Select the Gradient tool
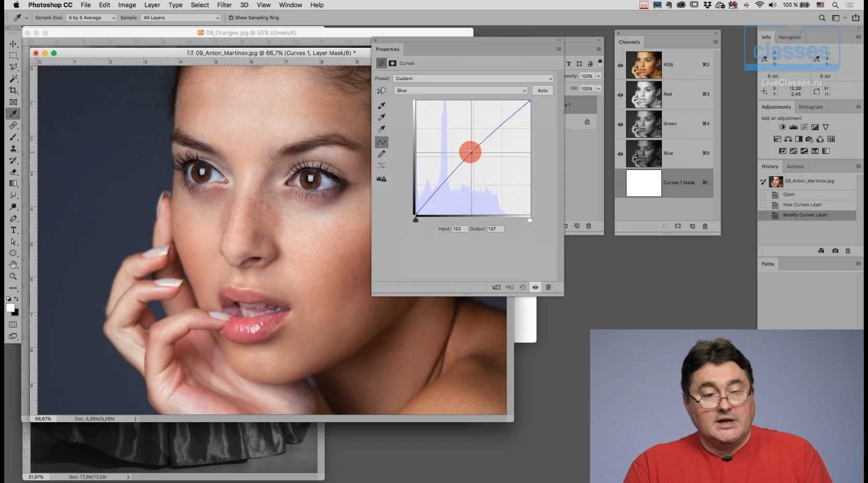This screenshot has height=483, width=868. pos(14,184)
